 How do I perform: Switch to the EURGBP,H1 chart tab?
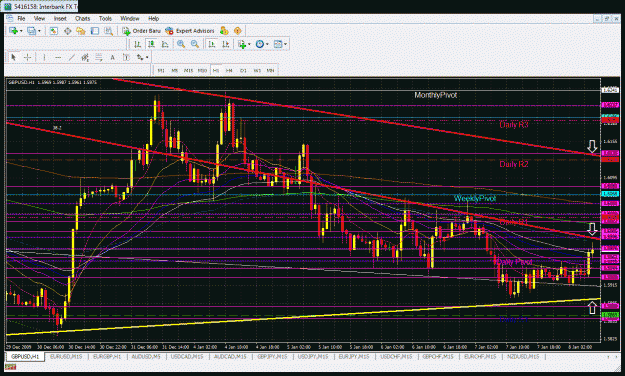(107, 356)
